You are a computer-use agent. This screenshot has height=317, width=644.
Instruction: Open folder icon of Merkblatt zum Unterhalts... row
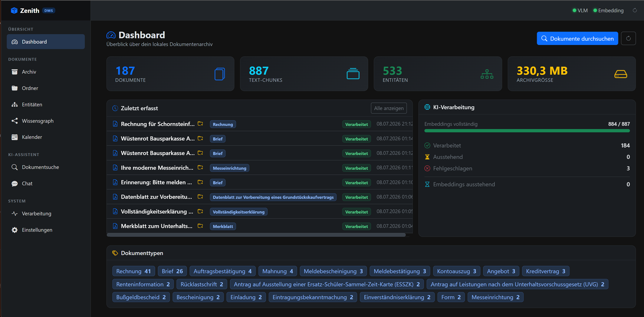point(200,226)
